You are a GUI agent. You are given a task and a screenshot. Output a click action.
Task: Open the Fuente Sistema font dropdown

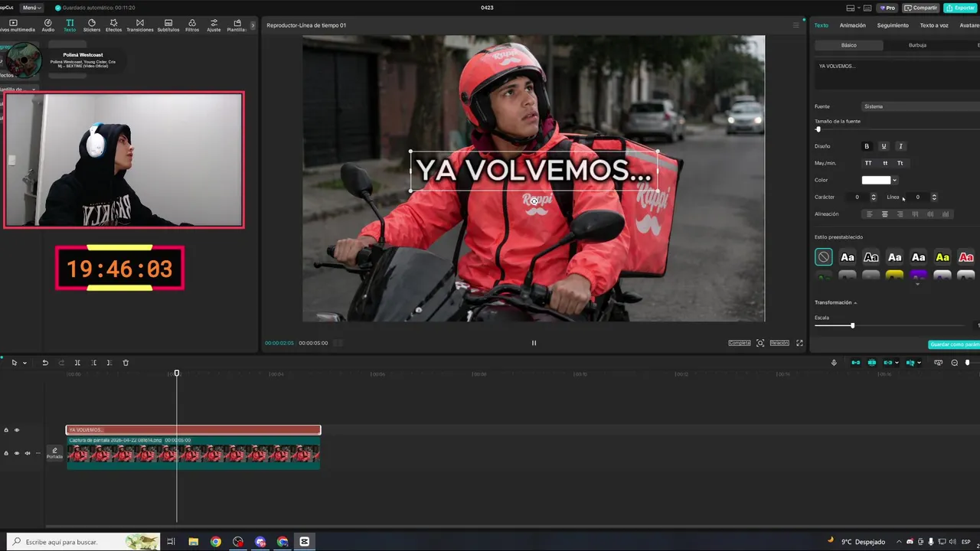click(920, 106)
